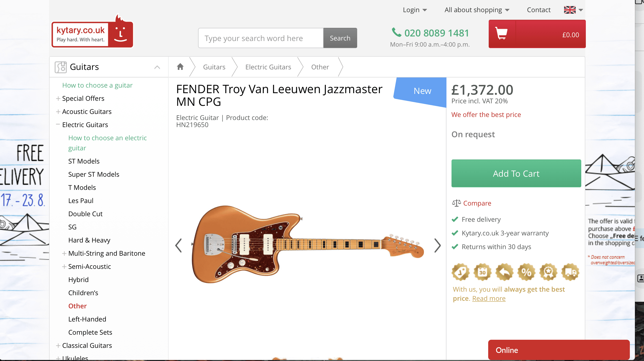The image size is (644, 361).
Task: Open the language flag dropdown
Action: (x=573, y=10)
